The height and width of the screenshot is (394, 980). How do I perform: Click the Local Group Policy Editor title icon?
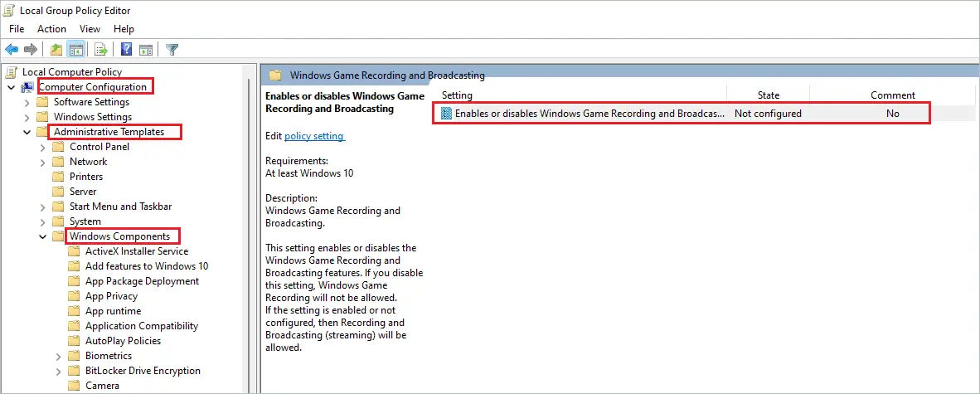(x=11, y=11)
